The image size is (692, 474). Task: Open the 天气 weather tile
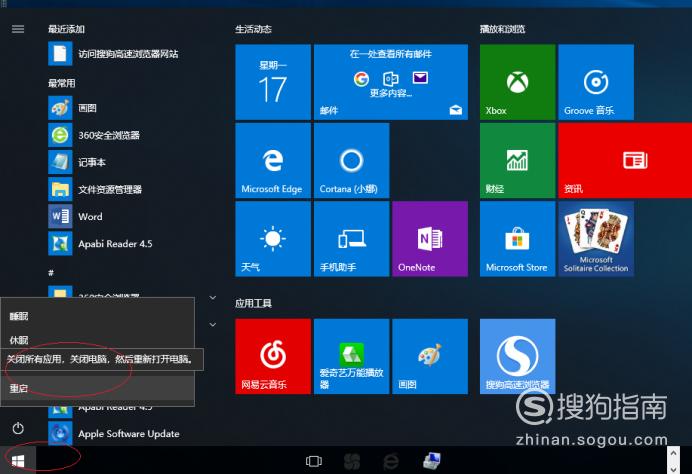[x=273, y=239]
